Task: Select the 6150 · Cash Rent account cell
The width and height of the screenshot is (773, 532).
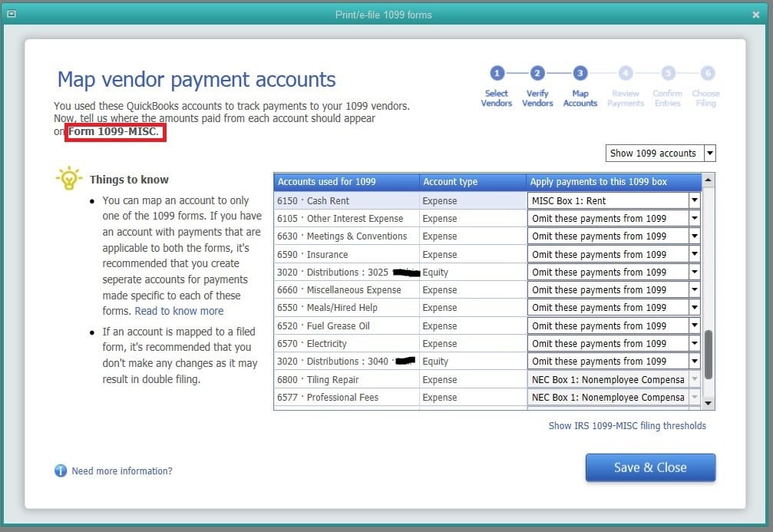Action: (346, 200)
